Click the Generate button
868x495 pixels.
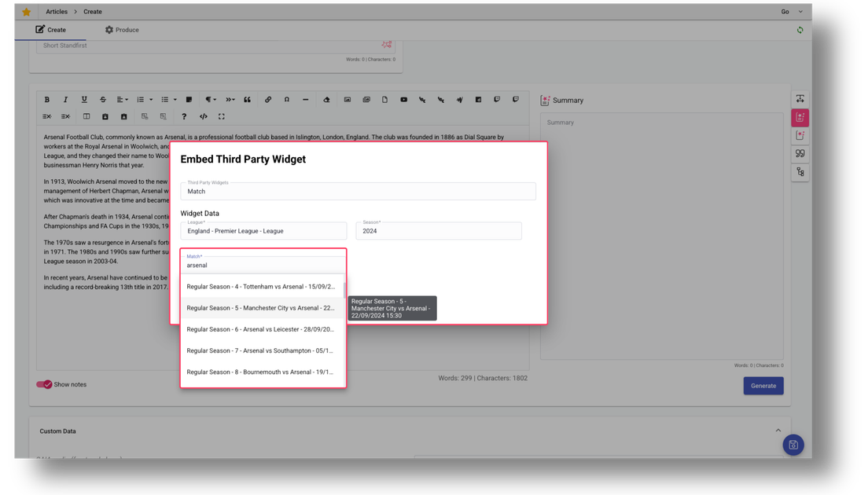[x=763, y=386]
